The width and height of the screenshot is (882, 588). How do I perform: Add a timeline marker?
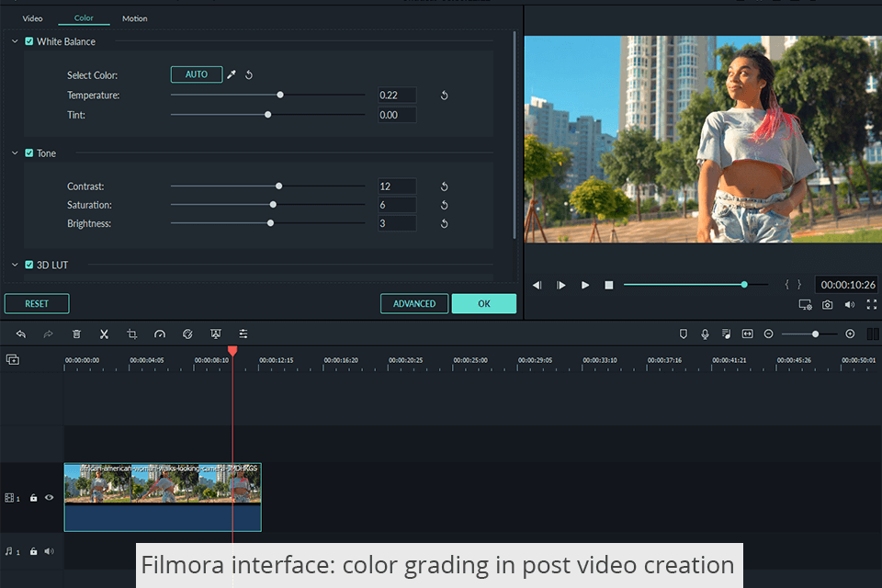[x=684, y=334]
